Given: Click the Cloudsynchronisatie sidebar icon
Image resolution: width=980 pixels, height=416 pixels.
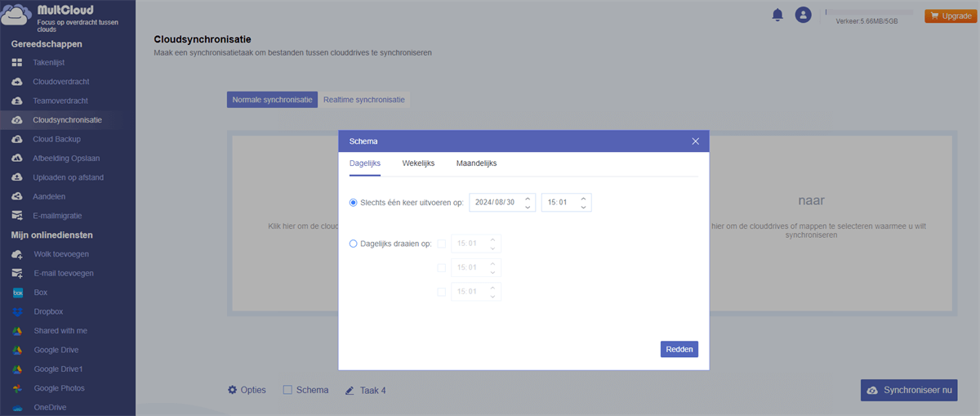Looking at the screenshot, I should click(17, 120).
